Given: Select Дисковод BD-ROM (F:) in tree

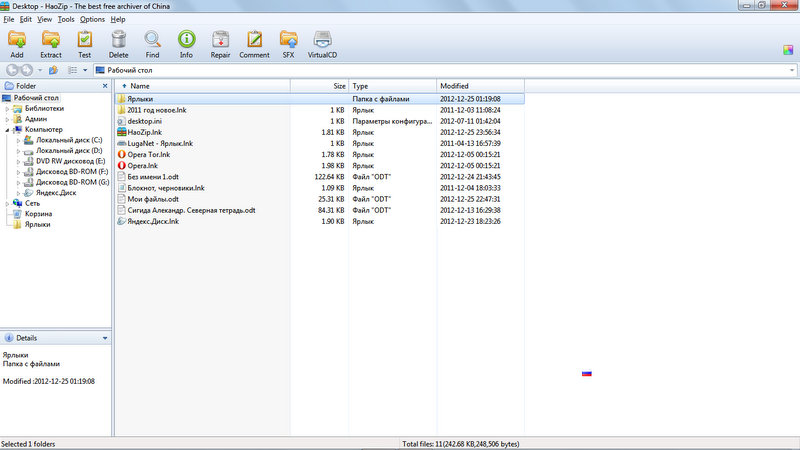Looking at the screenshot, I should (x=72, y=172).
